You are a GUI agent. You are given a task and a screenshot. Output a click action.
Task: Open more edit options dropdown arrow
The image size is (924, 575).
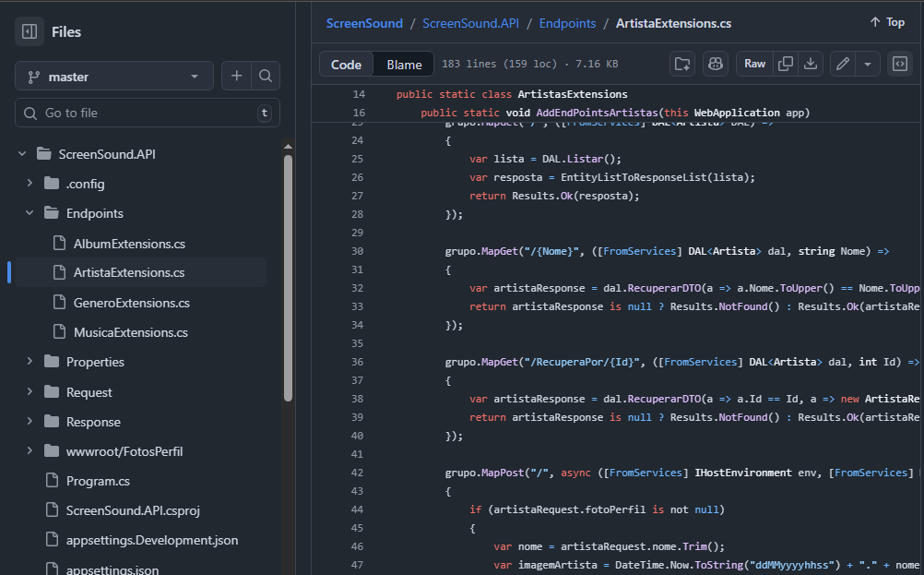pyautogui.click(x=867, y=64)
